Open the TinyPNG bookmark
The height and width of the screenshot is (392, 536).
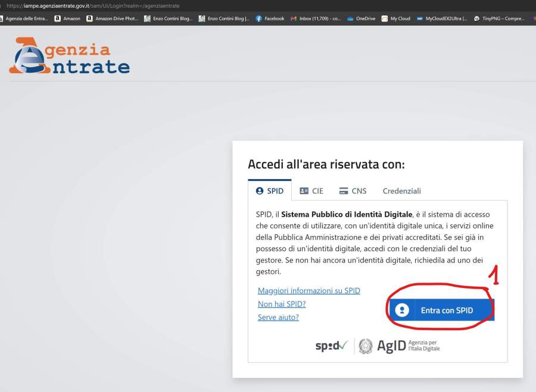(499, 18)
